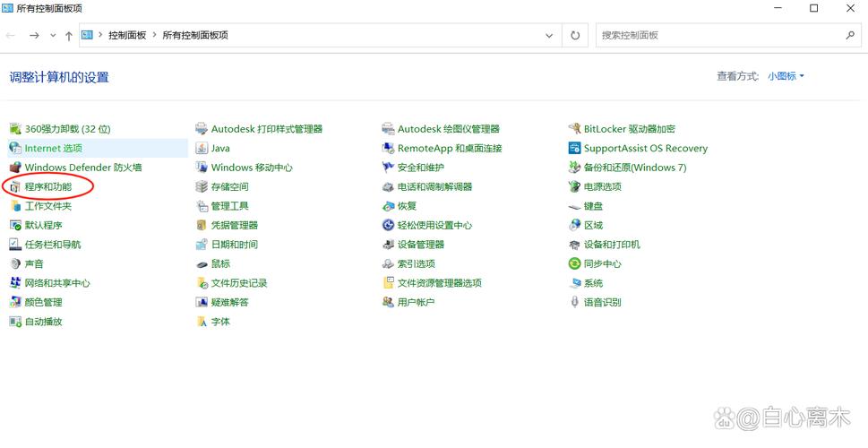Click the 程序和功能 icon
The image size is (868, 448).
tap(15, 186)
